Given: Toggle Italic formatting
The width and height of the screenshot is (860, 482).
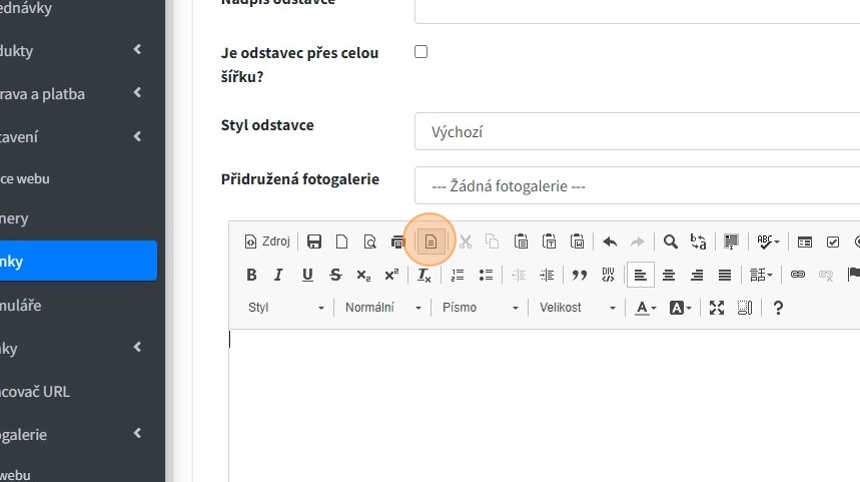Looking at the screenshot, I should pyautogui.click(x=279, y=275).
